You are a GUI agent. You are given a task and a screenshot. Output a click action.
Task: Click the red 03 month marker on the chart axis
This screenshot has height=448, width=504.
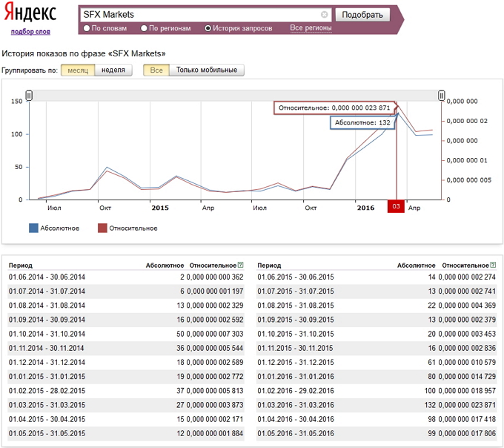(x=396, y=206)
